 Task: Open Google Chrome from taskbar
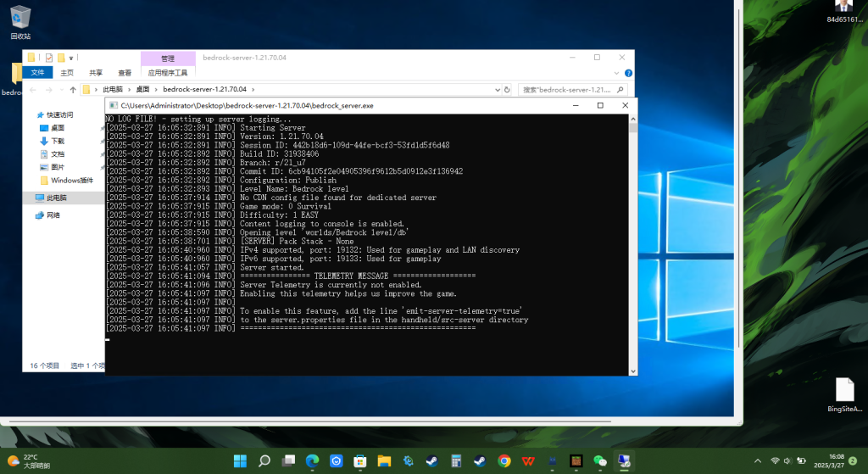(x=504, y=460)
